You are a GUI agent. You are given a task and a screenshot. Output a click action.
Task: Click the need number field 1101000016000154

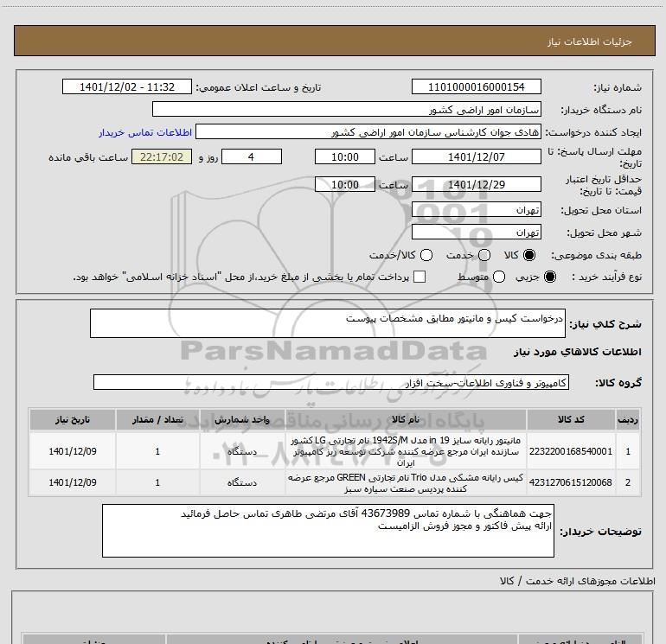pos(476,86)
